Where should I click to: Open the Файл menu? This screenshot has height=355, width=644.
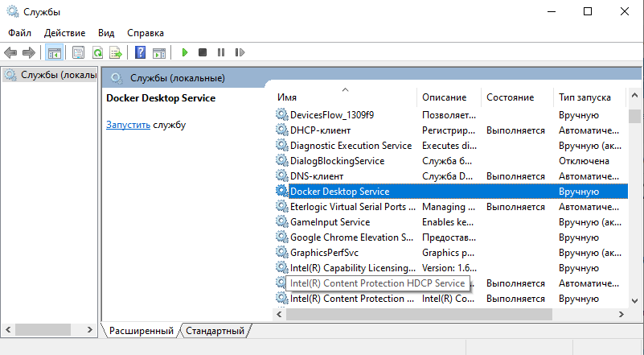20,33
